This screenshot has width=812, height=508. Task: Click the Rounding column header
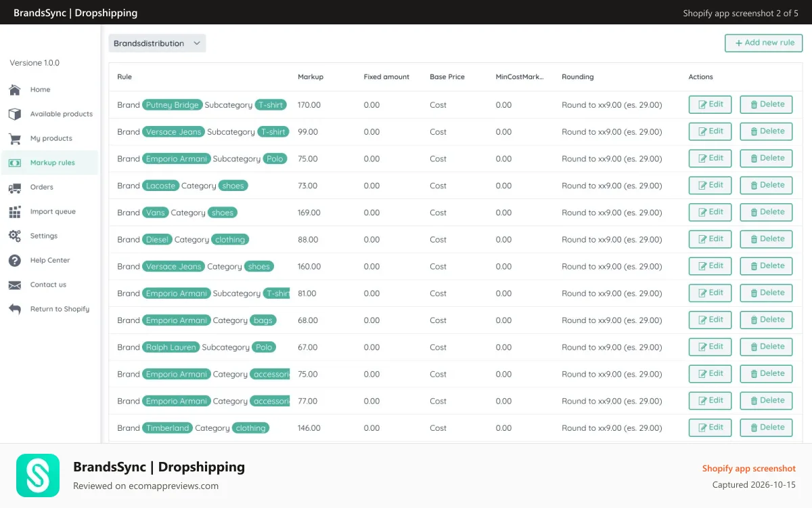(x=578, y=77)
